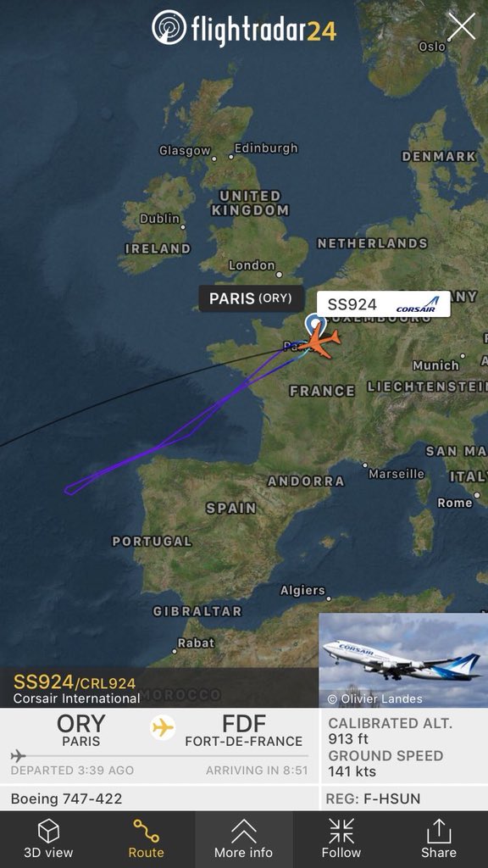The width and height of the screenshot is (488, 868).
Task: Select the ORY Paris departure airport
Action: [80, 731]
